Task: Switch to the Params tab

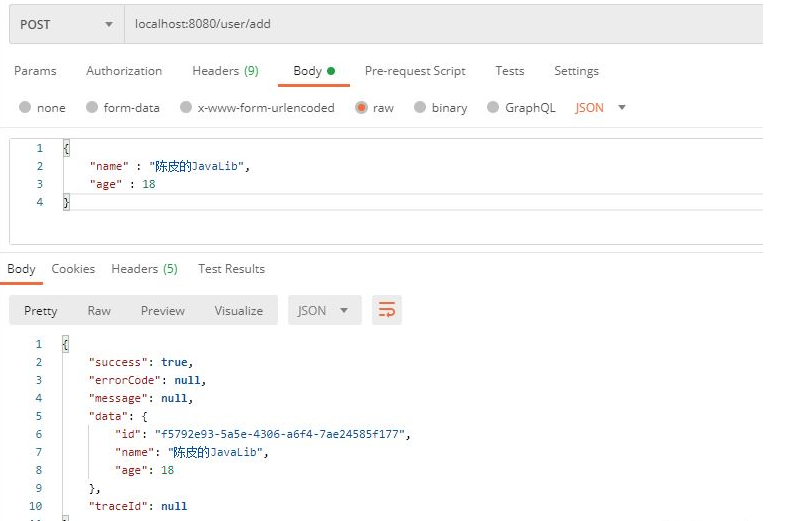Action: pyautogui.click(x=35, y=71)
